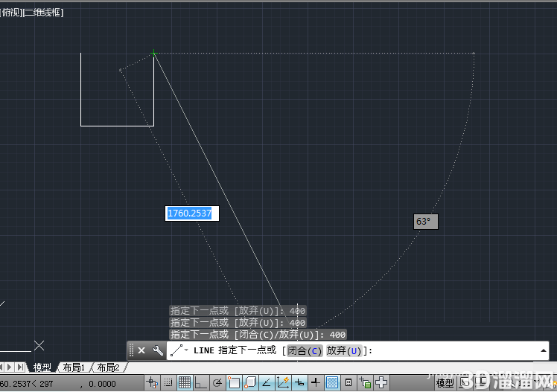557x392 pixels.
Task: Click the Annotation Monitor plus icon
Action: [x=381, y=383]
